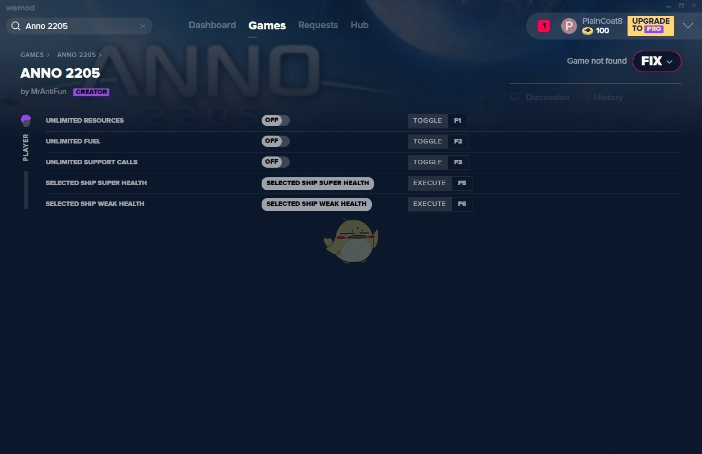Click the Unlimited Fuel label
Screen dimensions: 702x454
[73, 141]
